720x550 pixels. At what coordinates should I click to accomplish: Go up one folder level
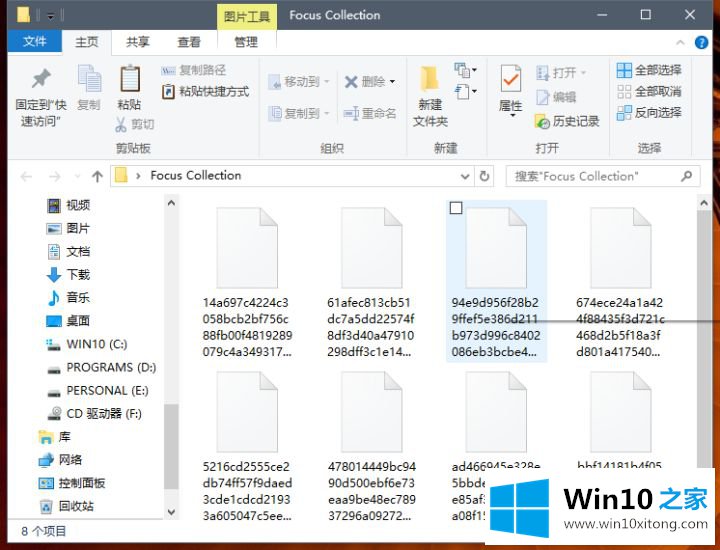coord(97,176)
